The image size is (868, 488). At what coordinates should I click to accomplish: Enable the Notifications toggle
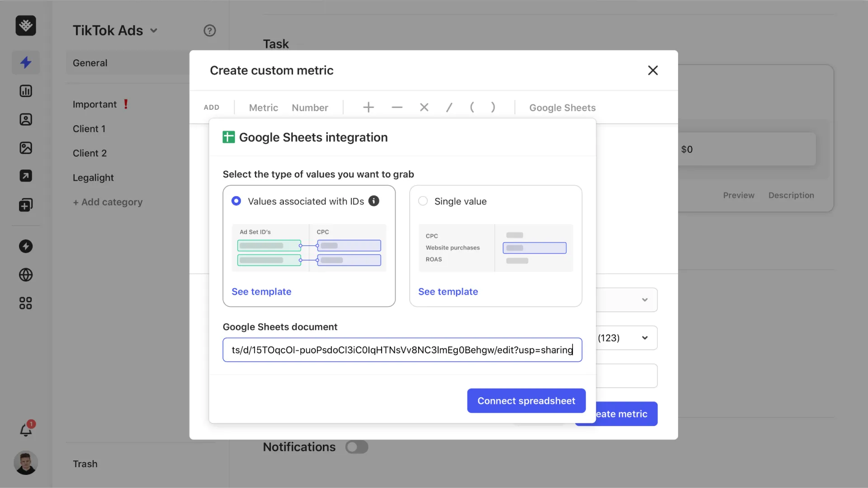pyautogui.click(x=357, y=447)
